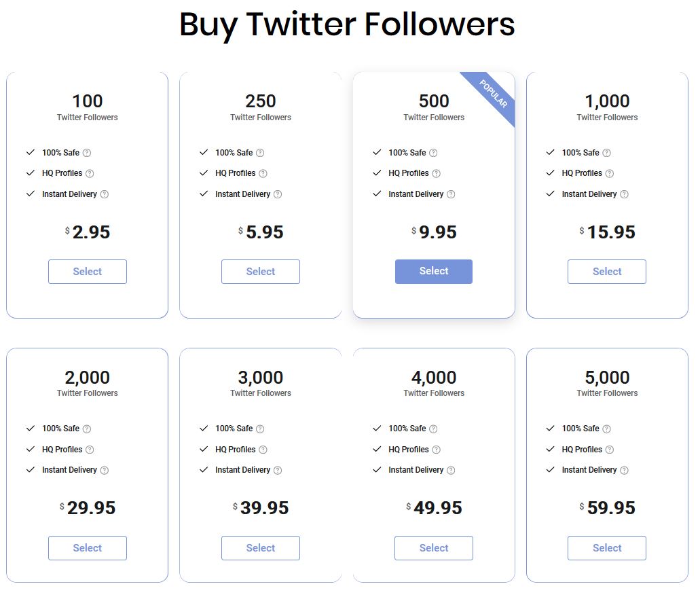700x597 pixels.
Task: Select the 5,000 followers plan for $59.95
Action: pos(607,548)
